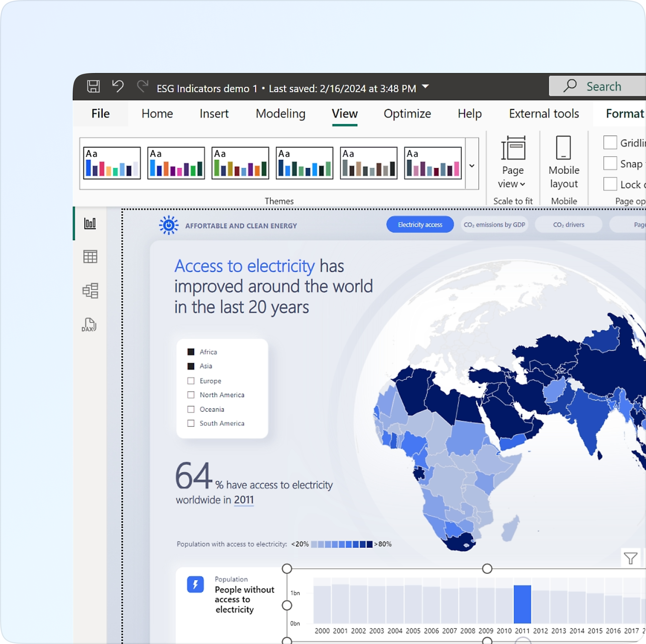Screen dimensions: 646x644
Task: Click the Electricity access page button
Action: coord(420,224)
